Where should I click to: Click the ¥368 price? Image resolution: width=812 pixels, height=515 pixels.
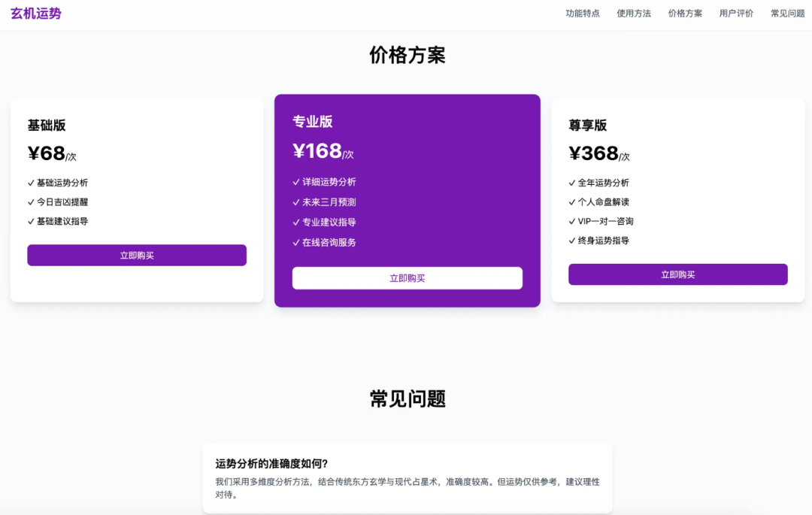click(593, 153)
